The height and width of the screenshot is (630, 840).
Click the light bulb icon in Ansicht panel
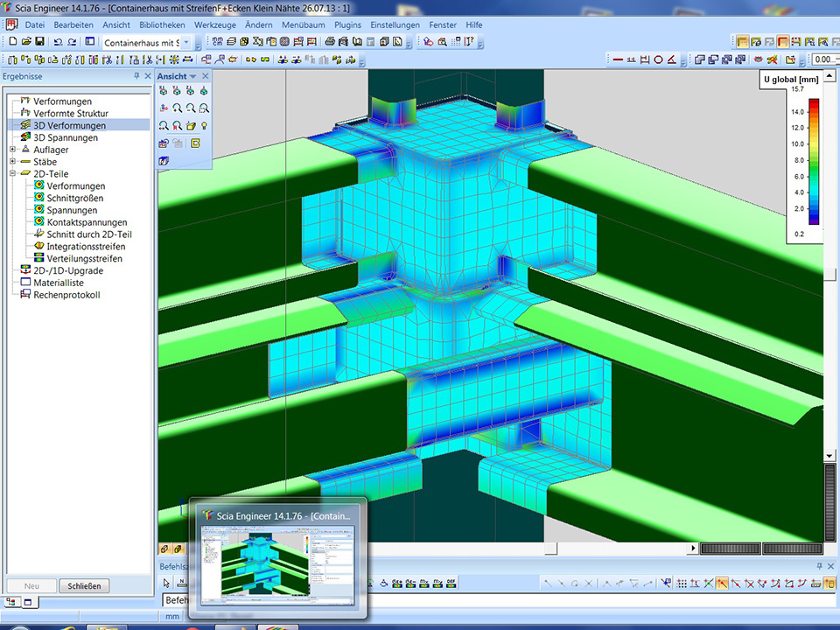pos(204,126)
